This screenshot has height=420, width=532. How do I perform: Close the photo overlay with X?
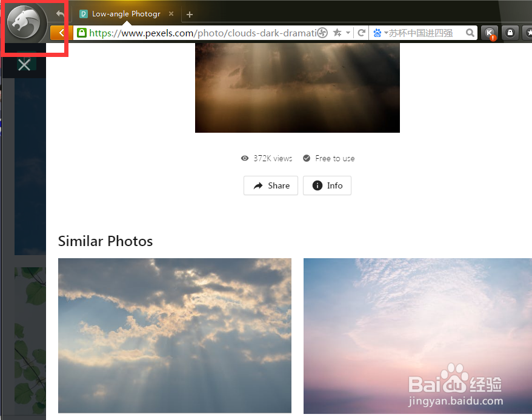coord(24,64)
